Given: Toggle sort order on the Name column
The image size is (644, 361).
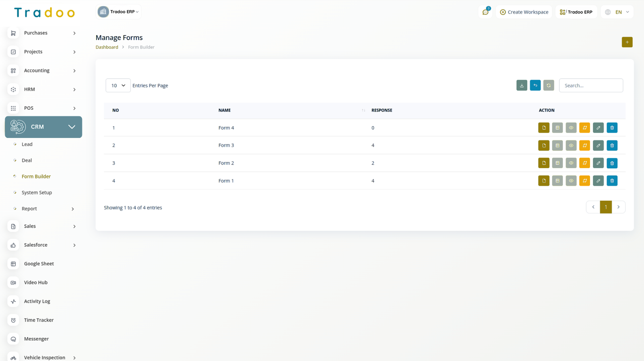Looking at the screenshot, I should pos(363,110).
